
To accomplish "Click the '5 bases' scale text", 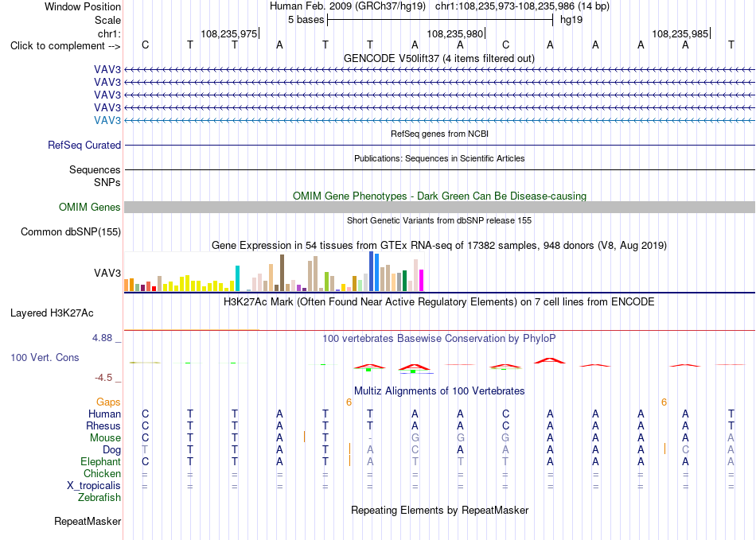I will [x=306, y=20].
